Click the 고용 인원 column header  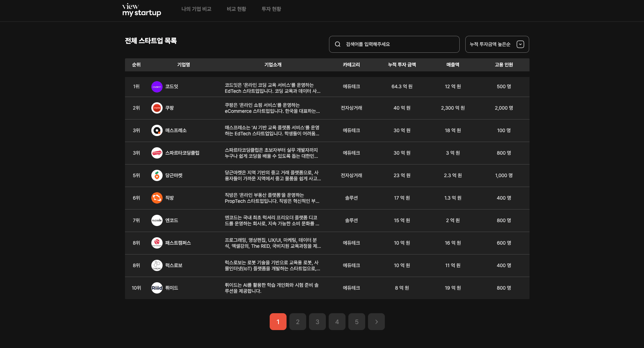tap(504, 65)
